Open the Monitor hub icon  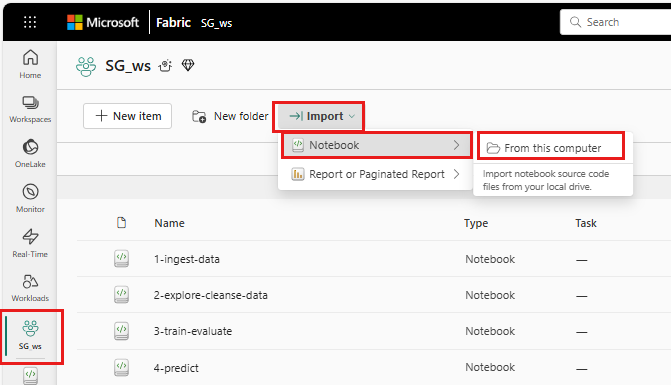[x=30, y=198]
